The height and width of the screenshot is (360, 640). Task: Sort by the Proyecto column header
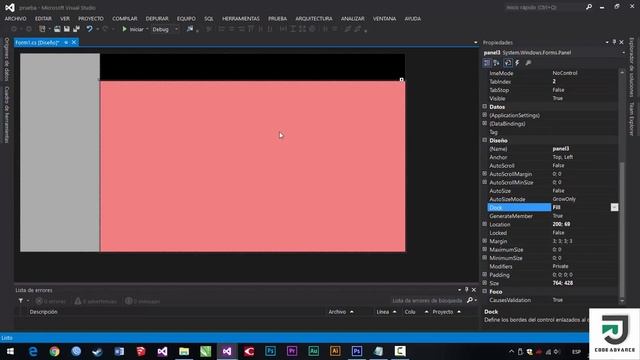443,312
